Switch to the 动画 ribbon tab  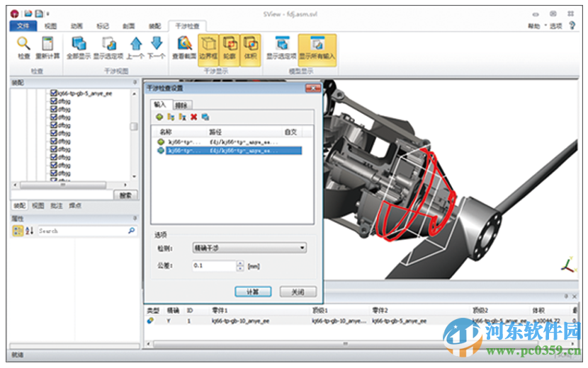click(x=77, y=26)
